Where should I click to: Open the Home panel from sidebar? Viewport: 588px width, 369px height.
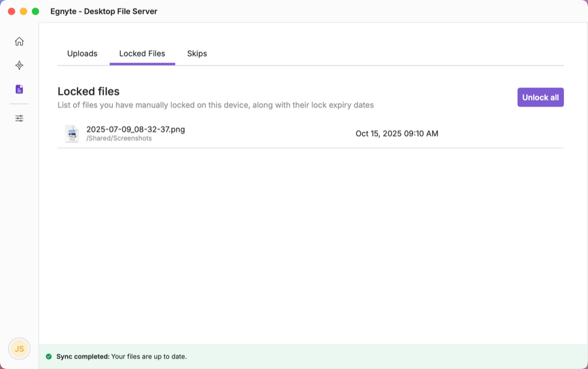pos(19,41)
